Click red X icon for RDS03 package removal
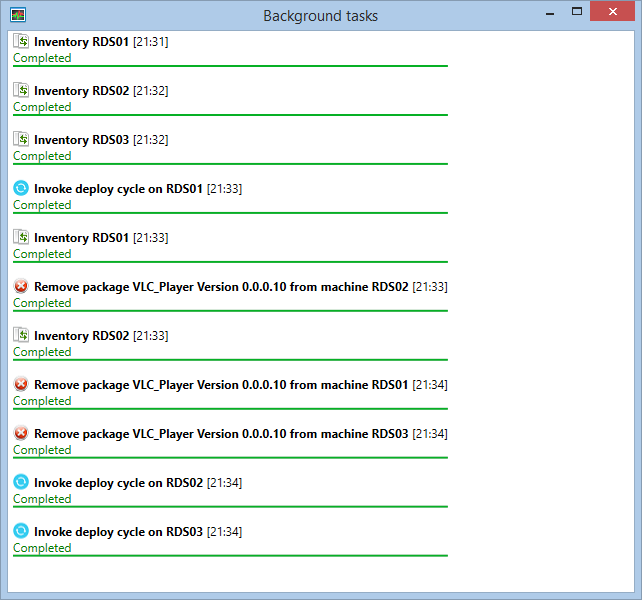Viewport: 642px width, 600px height. pyautogui.click(x=21, y=433)
